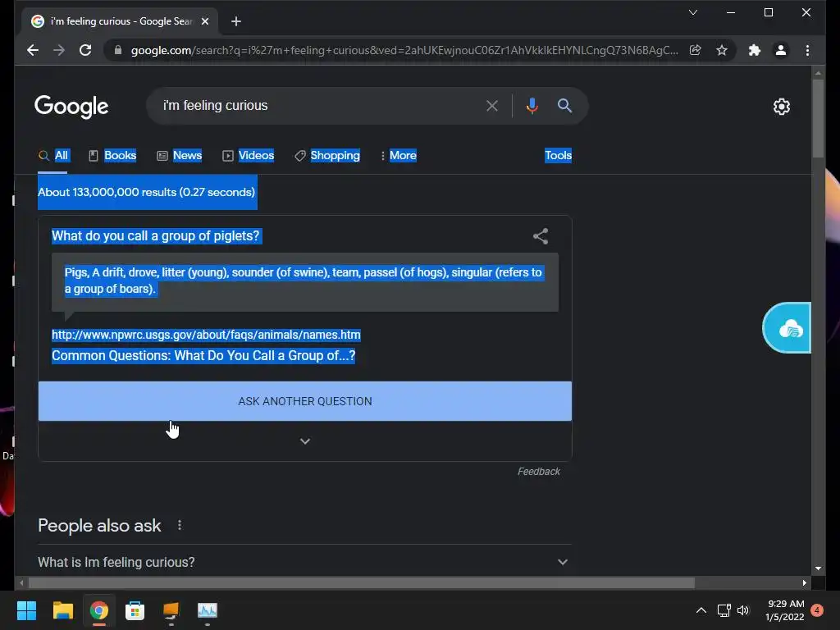840x630 pixels.
Task: Click the horizontal scrollbar thumb
Action: click(362, 583)
